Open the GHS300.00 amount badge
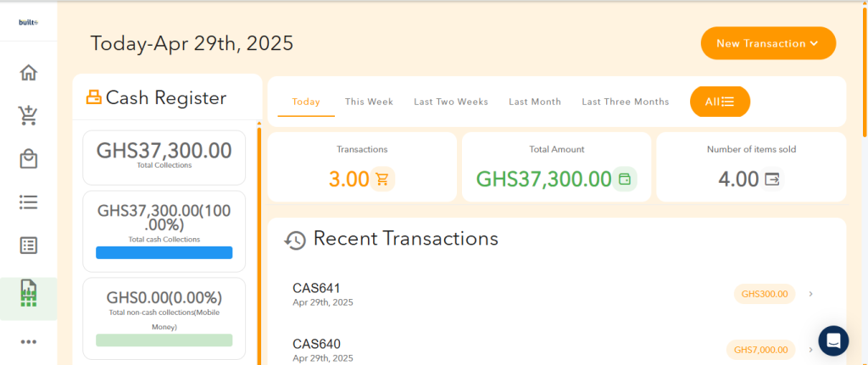 pos(765,294)
